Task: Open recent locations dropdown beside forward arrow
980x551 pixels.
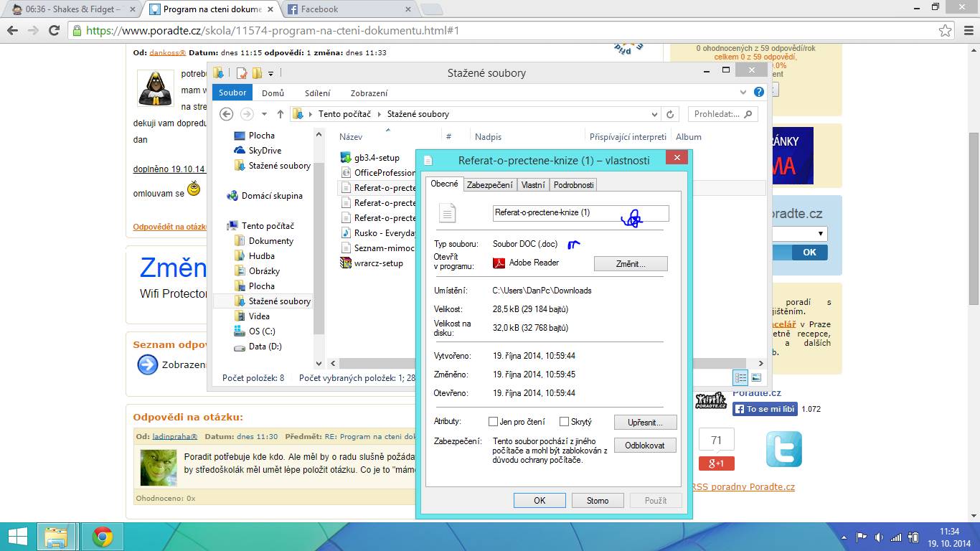Action: pos(263,114)
